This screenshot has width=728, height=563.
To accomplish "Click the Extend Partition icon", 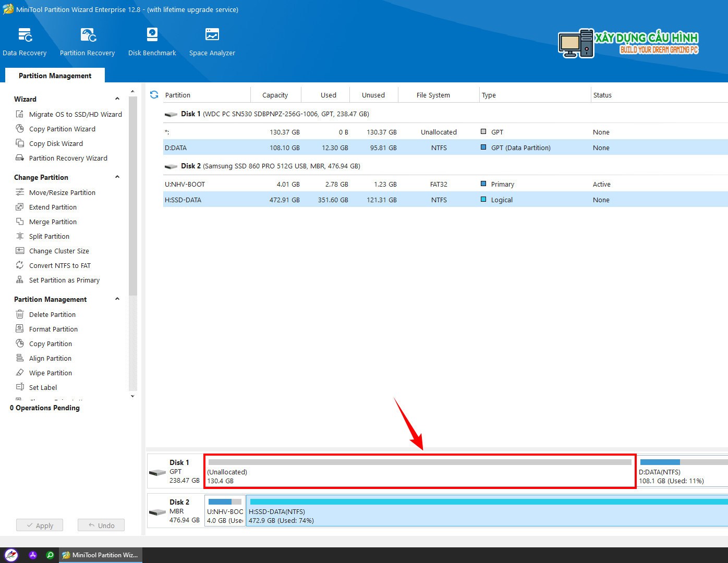I will tap(20, 207).
